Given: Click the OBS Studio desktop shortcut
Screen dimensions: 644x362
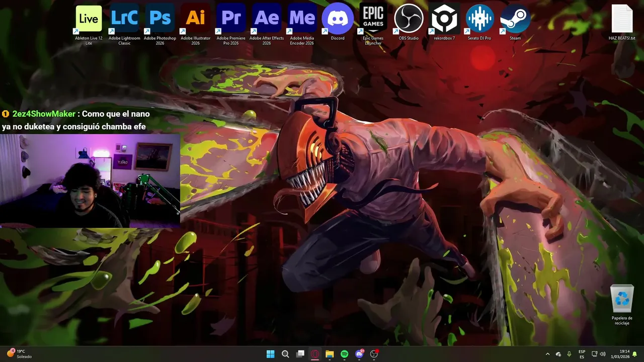Looking at the screenshot, I should click(x=409, y=22).
